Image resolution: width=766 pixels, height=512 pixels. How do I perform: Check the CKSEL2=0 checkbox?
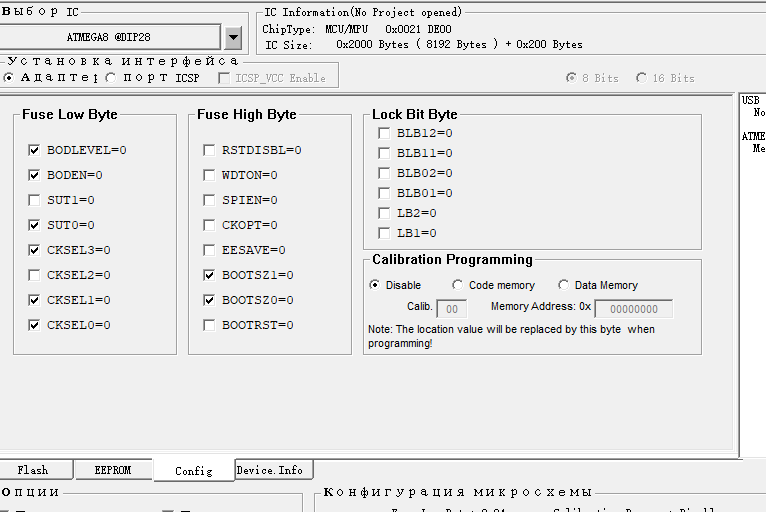[x=35, y=275]
